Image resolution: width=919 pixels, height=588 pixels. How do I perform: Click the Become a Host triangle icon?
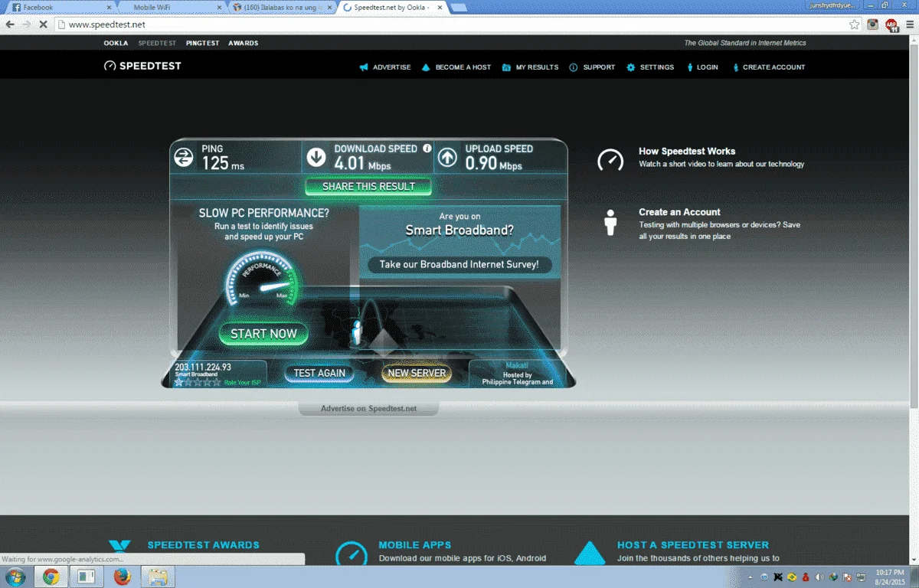426,67
